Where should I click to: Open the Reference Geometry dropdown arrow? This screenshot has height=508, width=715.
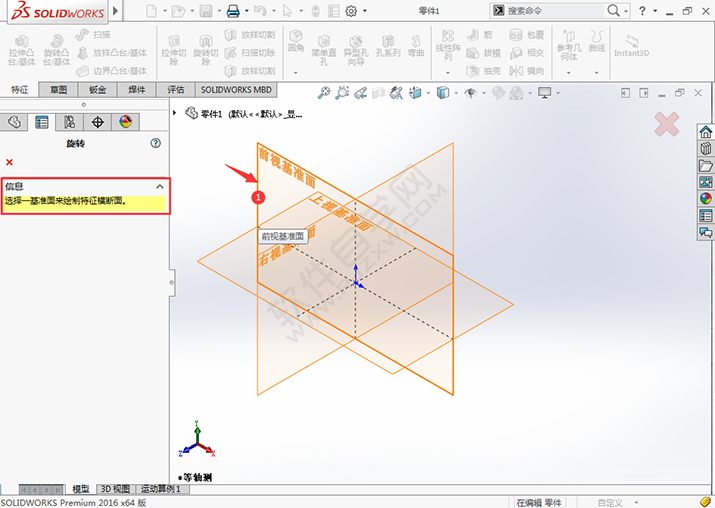point(569,72)
